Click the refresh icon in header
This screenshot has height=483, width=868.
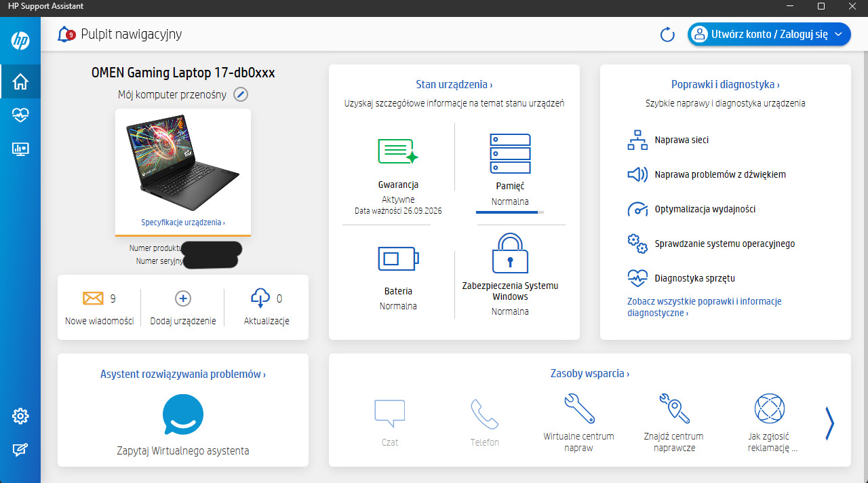pos(667,35)
